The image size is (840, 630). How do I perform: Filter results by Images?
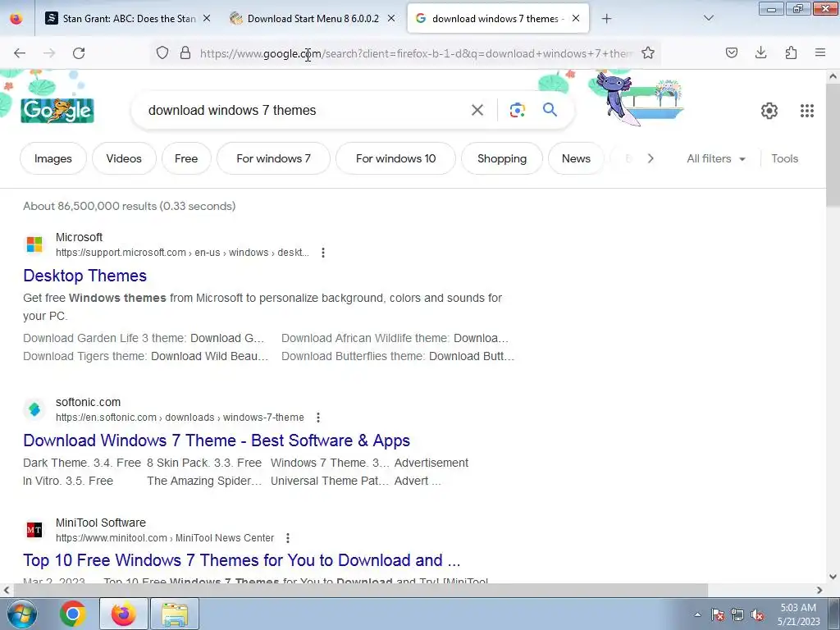coord(53,158)
